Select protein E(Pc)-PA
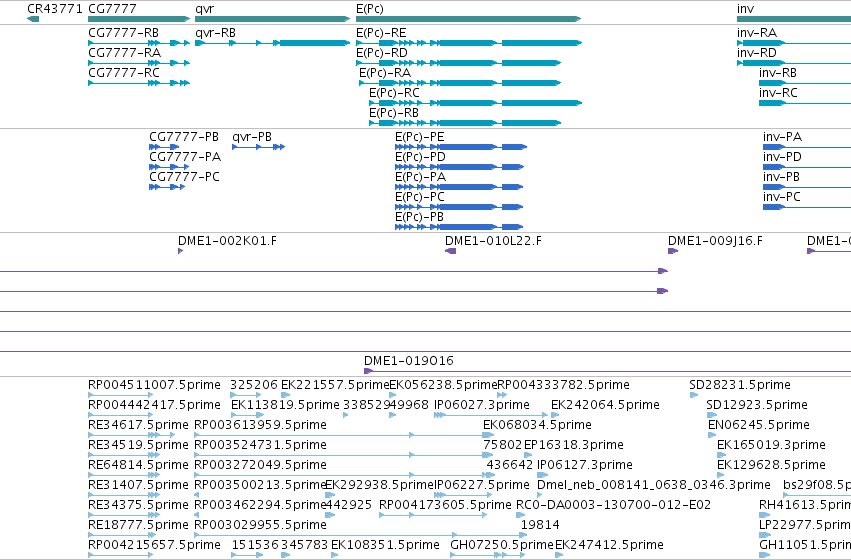Image resolution: width=851 pixels, height=560 pixels. (459, 187)
